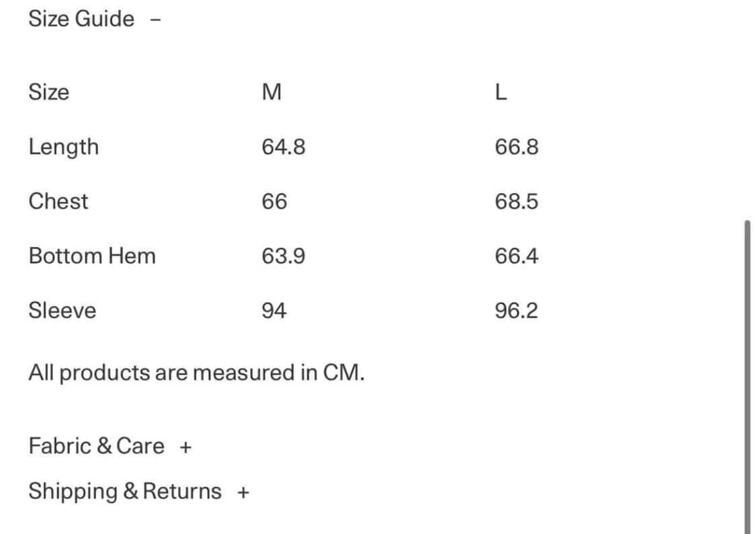Collapse the Size Guide section via minus icon
The width and height of the screenshot is (756, 534).
[156, 20]
